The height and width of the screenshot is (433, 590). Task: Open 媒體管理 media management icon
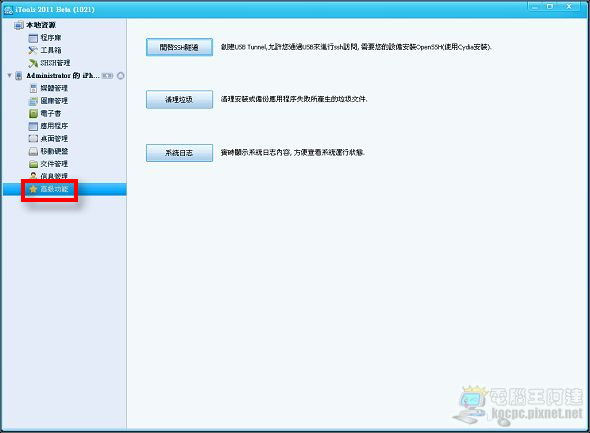click(33, 88)
